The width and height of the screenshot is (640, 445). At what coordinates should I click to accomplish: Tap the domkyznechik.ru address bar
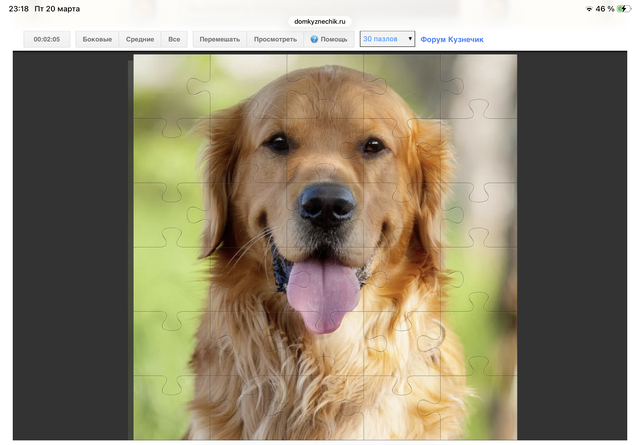(320, 21)
